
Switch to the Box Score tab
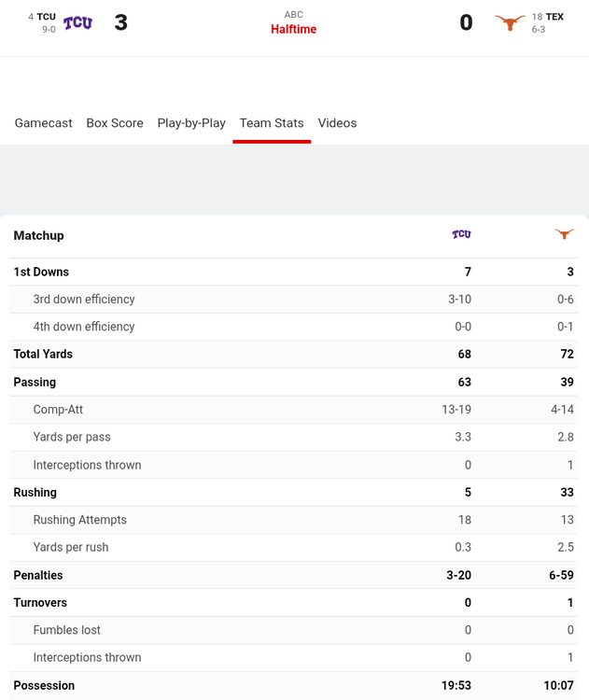[115, 123]
